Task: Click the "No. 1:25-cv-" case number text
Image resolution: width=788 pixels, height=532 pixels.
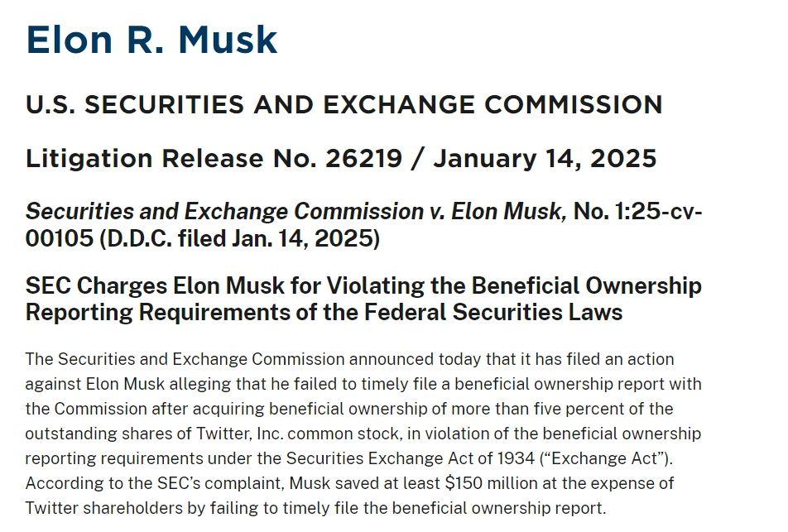Action: click(637, 211)
